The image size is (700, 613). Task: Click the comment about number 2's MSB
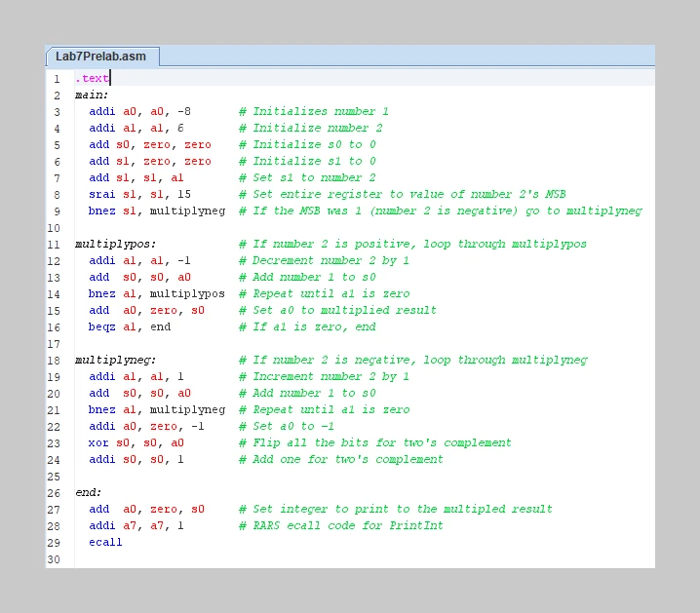(x=403, y=194)
